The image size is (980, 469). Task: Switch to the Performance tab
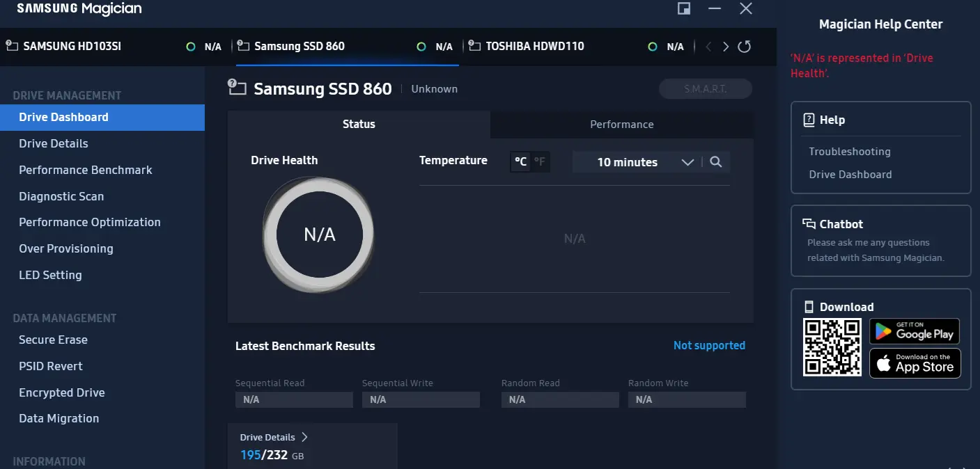622,125
